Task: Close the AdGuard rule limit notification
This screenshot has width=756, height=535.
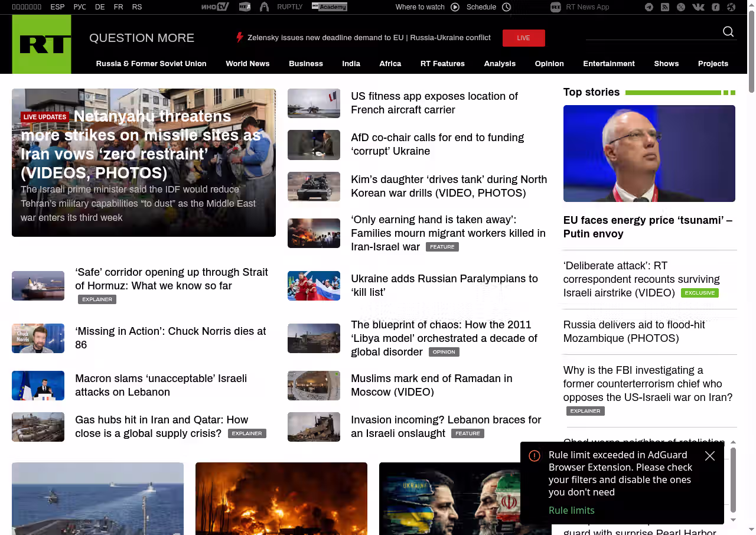Action: point(710,456)
